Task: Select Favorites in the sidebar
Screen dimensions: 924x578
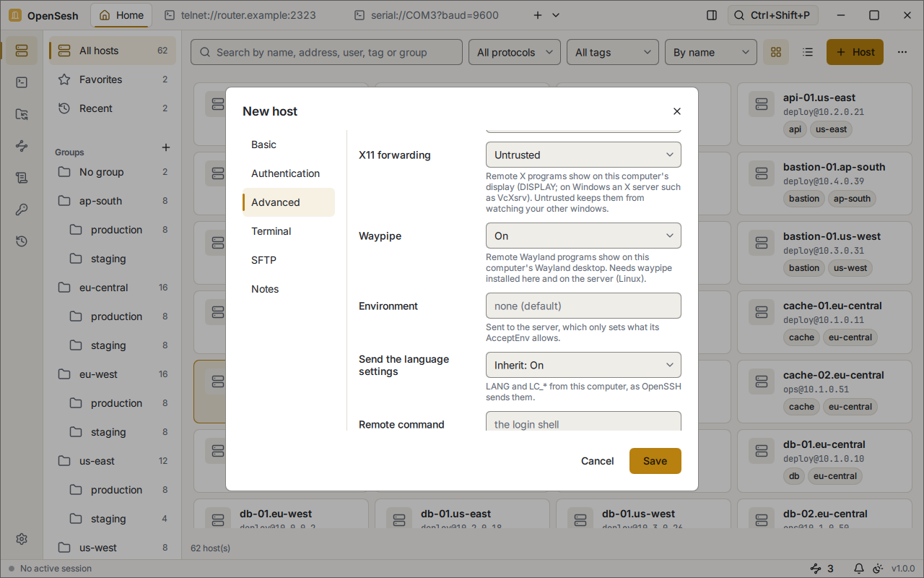Action: point(113,79)
